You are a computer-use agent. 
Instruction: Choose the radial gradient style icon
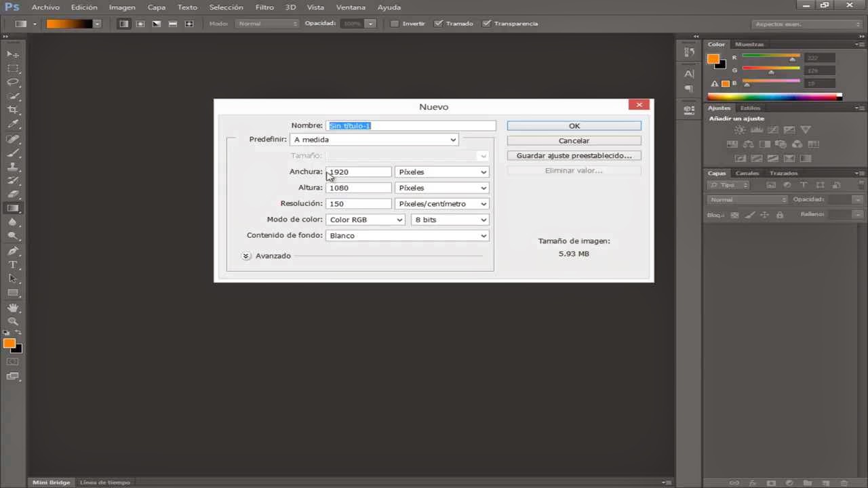140,24
